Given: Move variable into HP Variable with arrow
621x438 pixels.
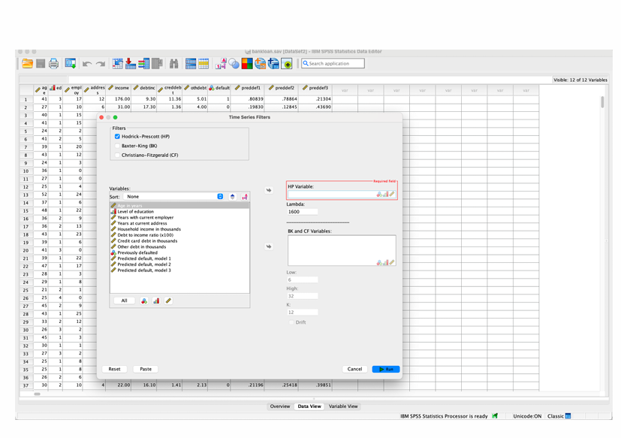Looking at the screenshot, I should 269,190.
